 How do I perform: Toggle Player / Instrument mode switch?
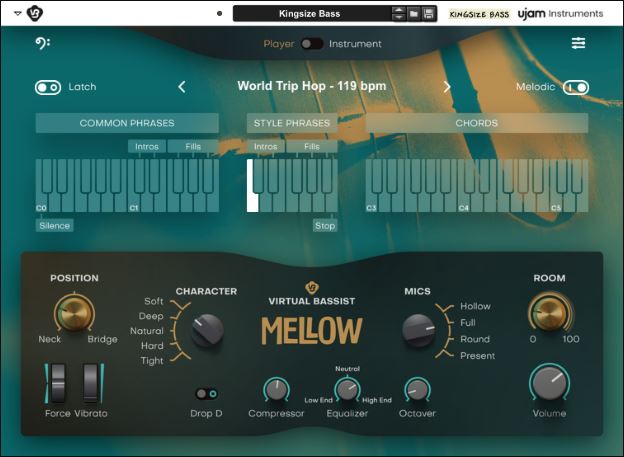(312, 44)
